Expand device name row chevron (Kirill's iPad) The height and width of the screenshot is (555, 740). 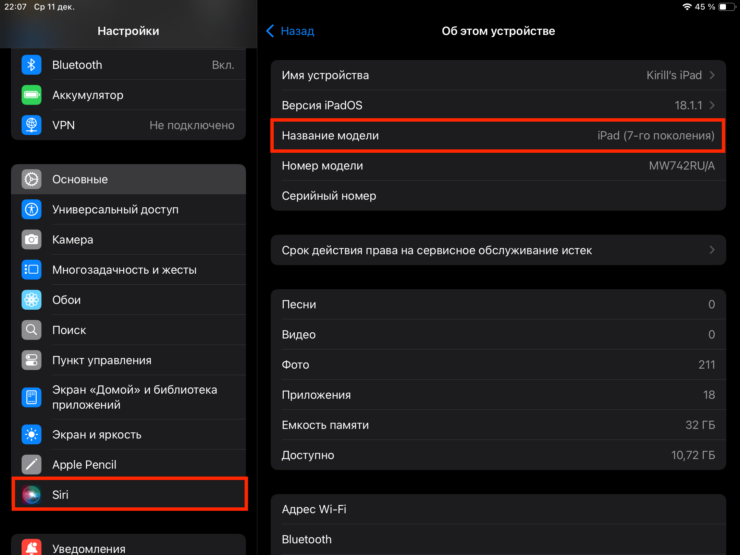[x=712, y=75]
